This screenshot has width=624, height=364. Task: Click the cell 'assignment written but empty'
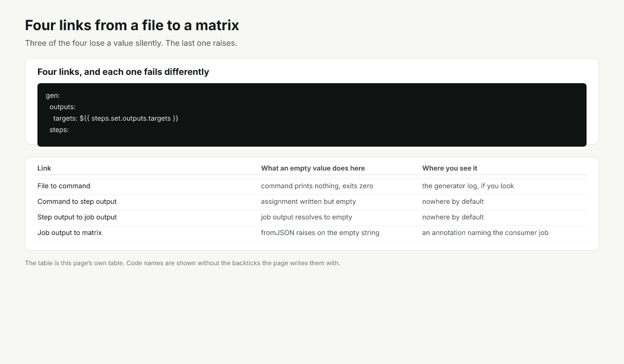[x=308, y=201]
